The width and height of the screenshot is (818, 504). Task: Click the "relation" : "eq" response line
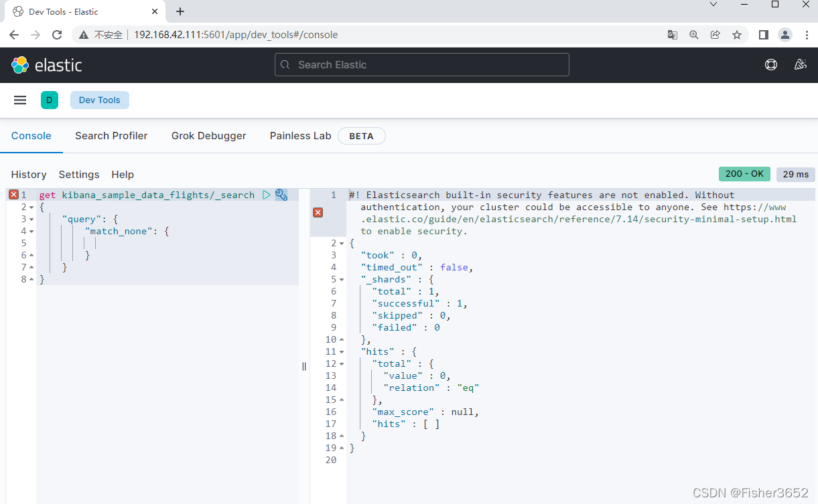pos(431,388)
